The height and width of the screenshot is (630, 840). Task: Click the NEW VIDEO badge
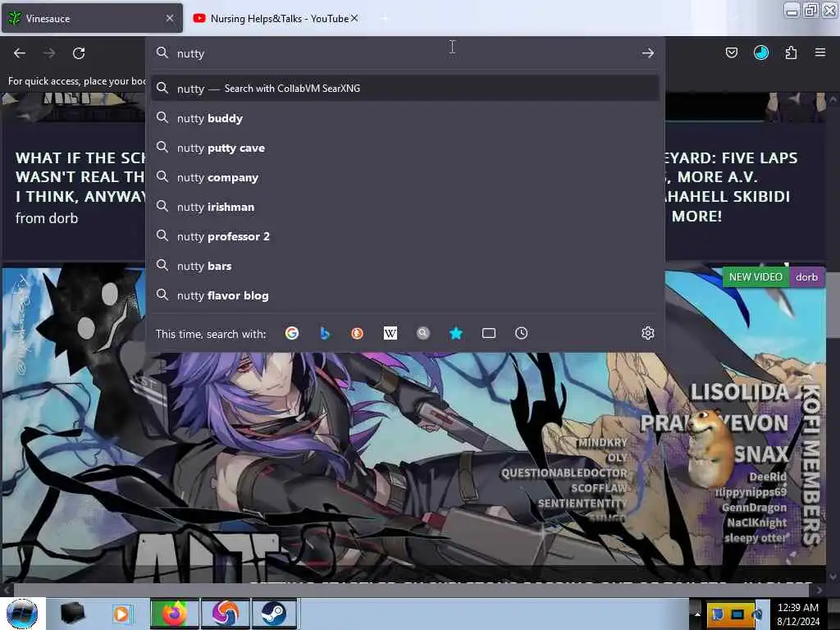[756, 277]
